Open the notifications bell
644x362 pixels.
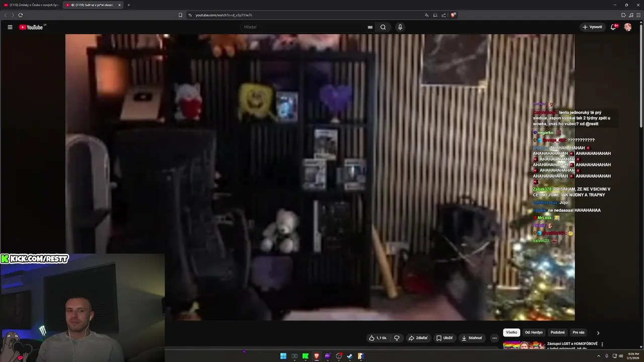coord(613,27)
